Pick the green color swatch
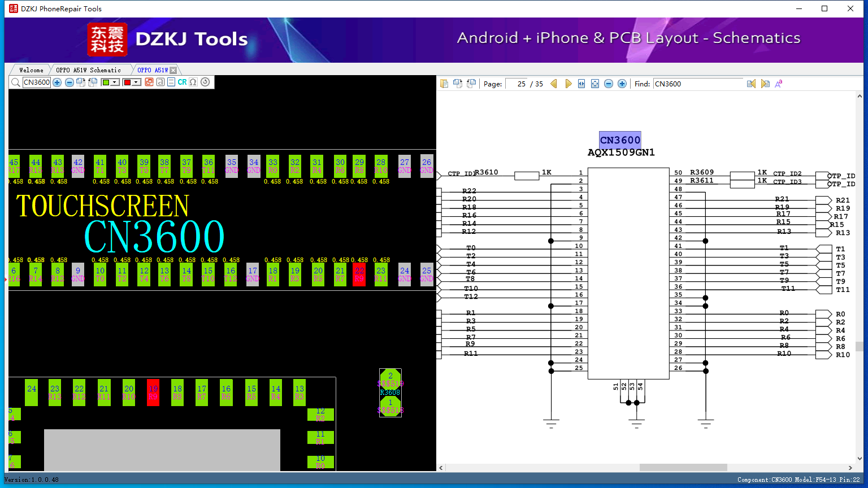 click(x=106, y=82)
